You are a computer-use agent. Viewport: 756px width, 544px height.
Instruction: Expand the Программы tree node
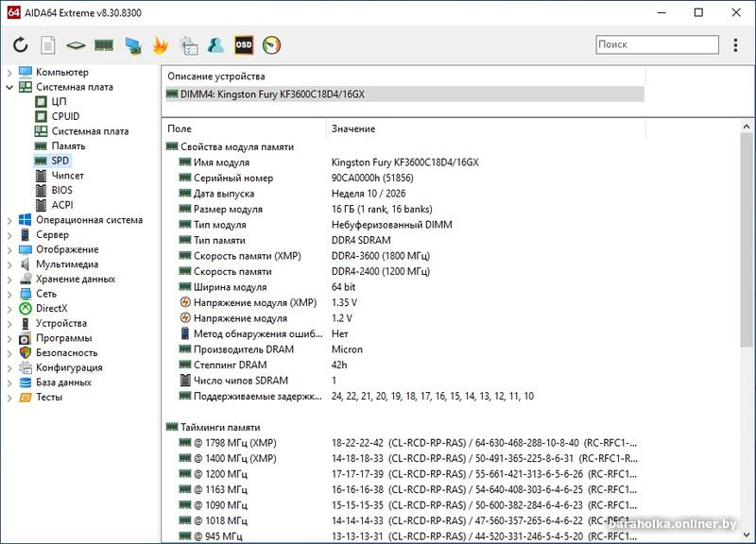coord(9,339)
